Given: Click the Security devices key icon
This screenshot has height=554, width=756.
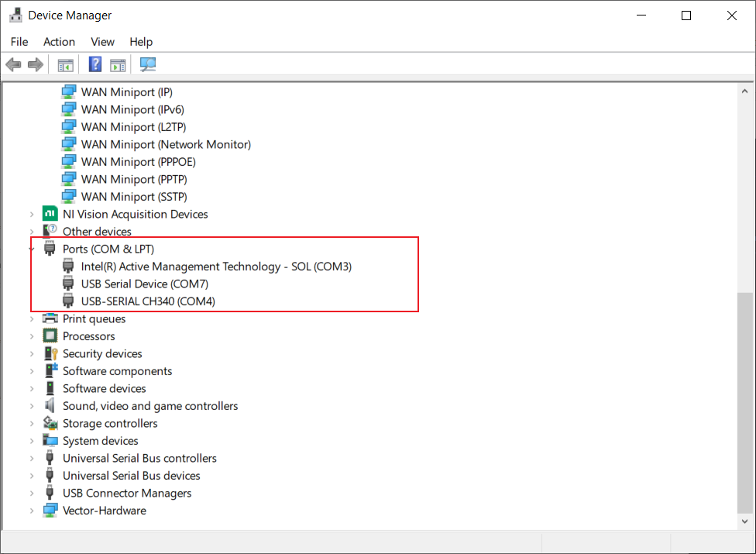Looking at the screenshot, I should coord(50,353).
